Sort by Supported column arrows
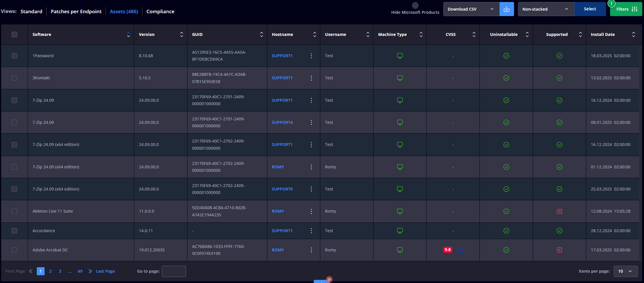 pyautogui.click(x=580, y=34)
